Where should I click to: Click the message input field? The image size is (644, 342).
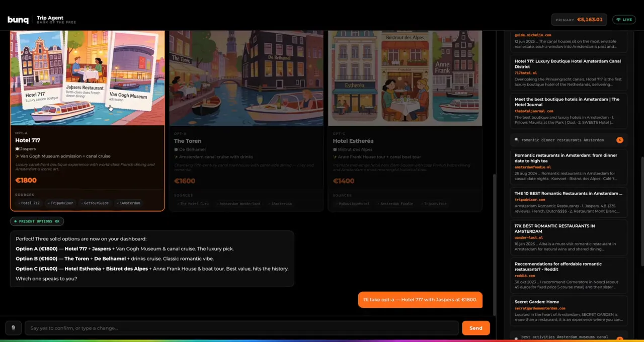pos(242,328)
